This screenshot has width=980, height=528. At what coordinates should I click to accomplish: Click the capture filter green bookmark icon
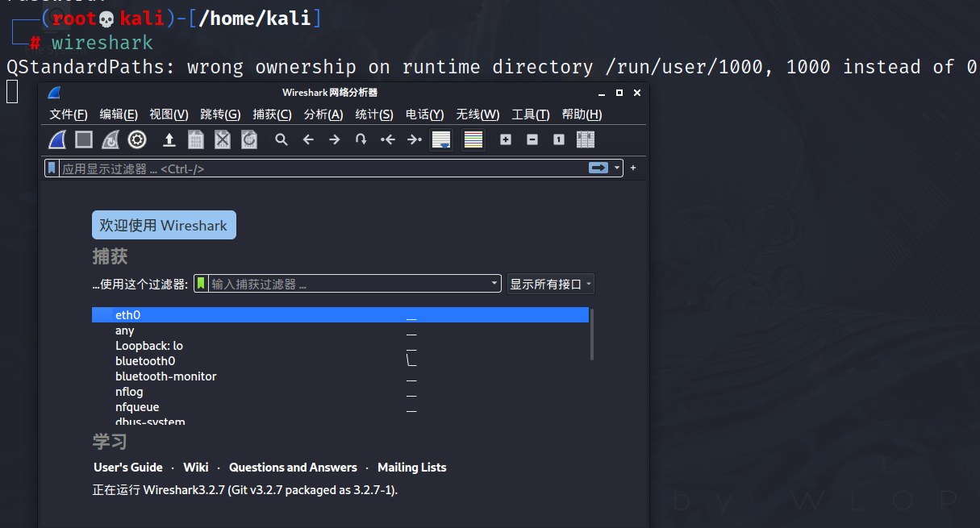tap(202, 284)
